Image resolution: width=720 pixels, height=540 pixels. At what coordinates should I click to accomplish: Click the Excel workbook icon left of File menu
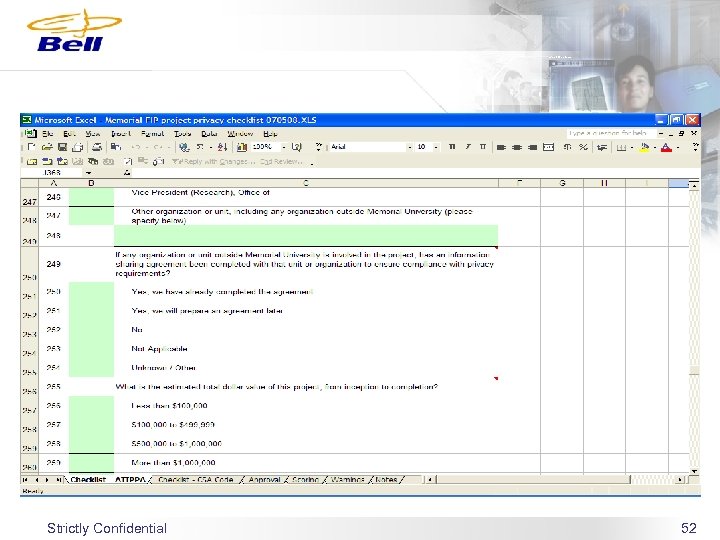tap(31, 134)
